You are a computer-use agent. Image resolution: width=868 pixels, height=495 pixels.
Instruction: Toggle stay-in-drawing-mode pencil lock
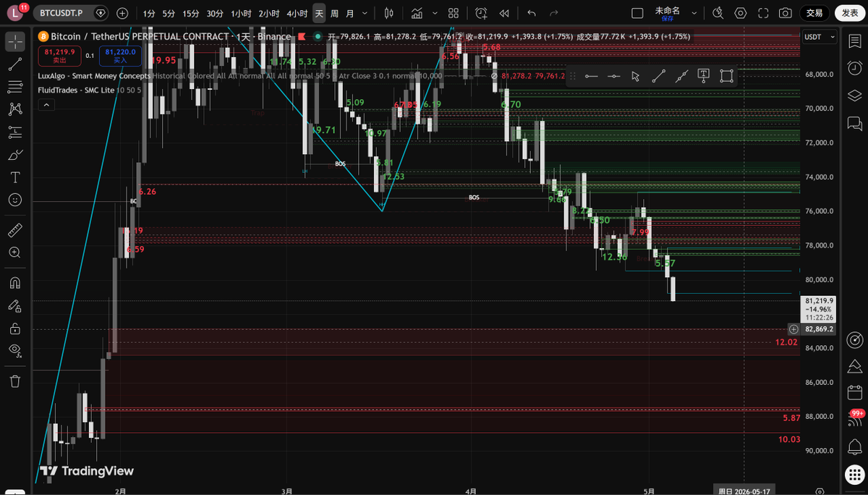[14, 305]
